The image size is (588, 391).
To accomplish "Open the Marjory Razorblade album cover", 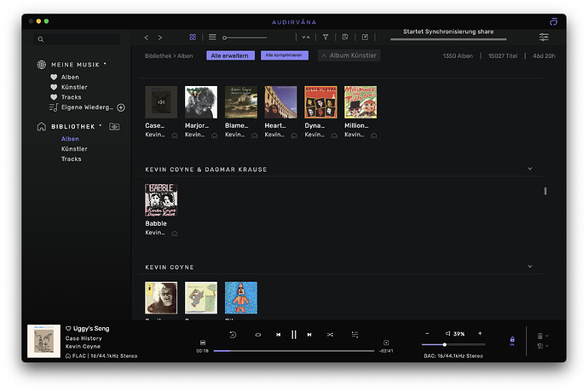I will point(201,102).
